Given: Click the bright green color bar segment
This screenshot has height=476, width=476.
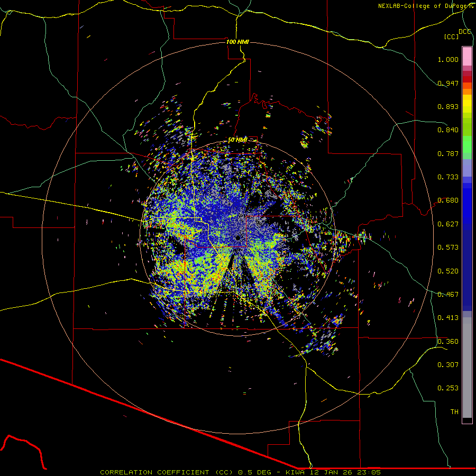Looking at the screenshot, I should click(x=467, y=144).
